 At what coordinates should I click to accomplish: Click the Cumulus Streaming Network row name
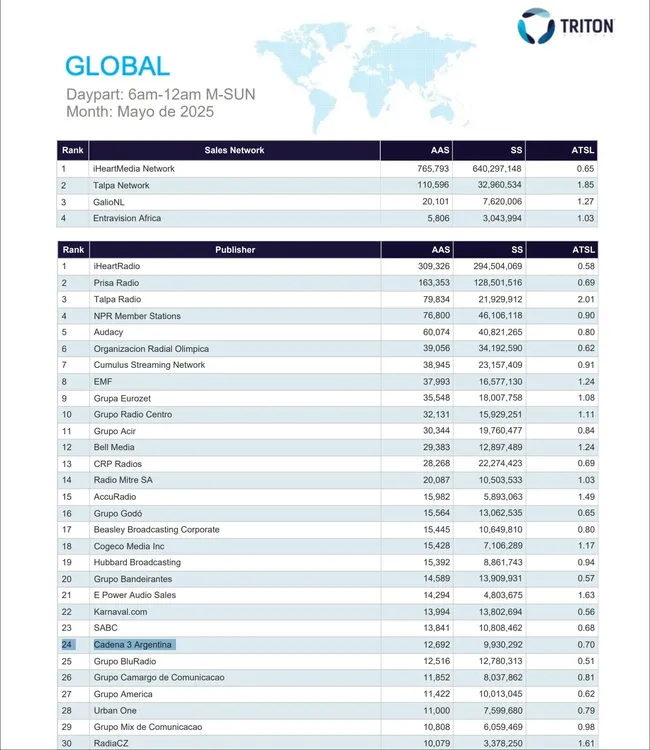tap(149, 365)
